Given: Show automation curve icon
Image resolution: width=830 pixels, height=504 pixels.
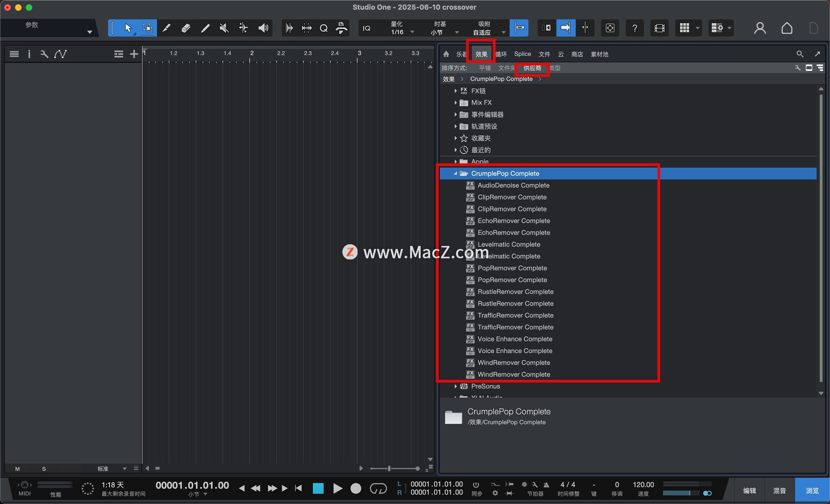Looking at the screenshot, I should pos(61,54).
